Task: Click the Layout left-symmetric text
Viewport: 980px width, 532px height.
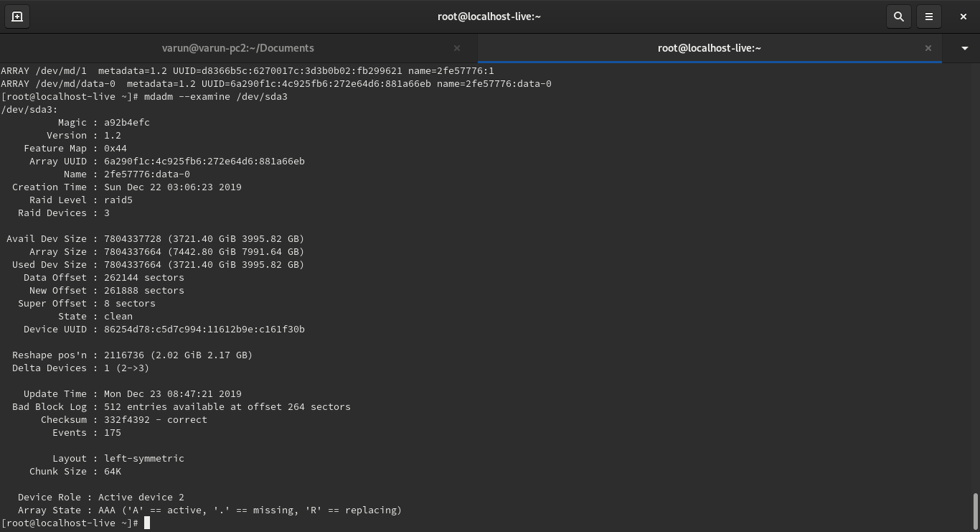Action: pyautogui.click(x=143, y=459)
